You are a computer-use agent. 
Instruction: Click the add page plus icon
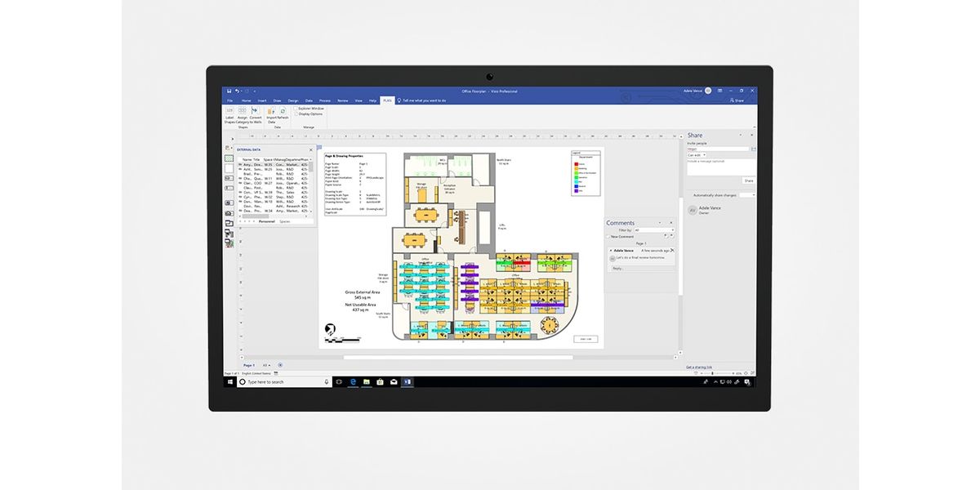pyautogui.click(x=281, y=365)
